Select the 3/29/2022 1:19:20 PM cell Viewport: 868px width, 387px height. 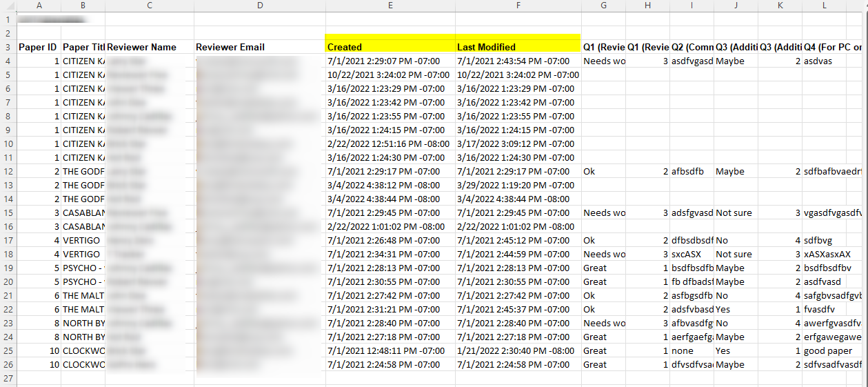(x=518, y=186)
